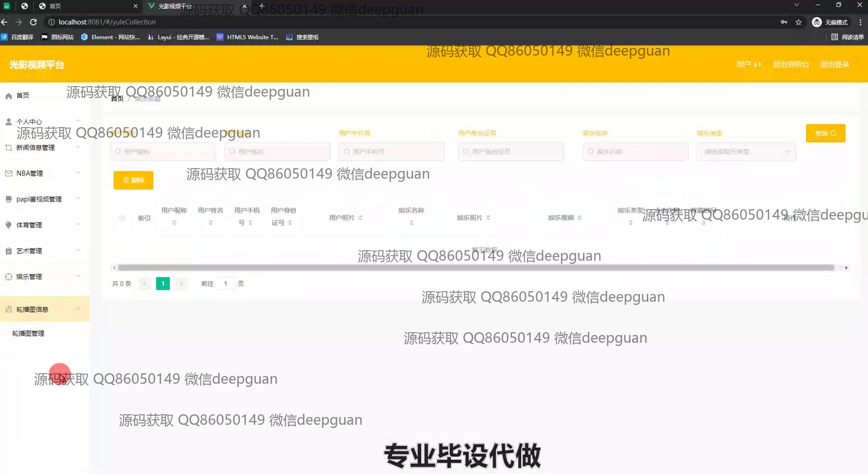Expand the 体育管理 menu chevron
Viewport: 868px width, 474px height.
tap(78, 224)
